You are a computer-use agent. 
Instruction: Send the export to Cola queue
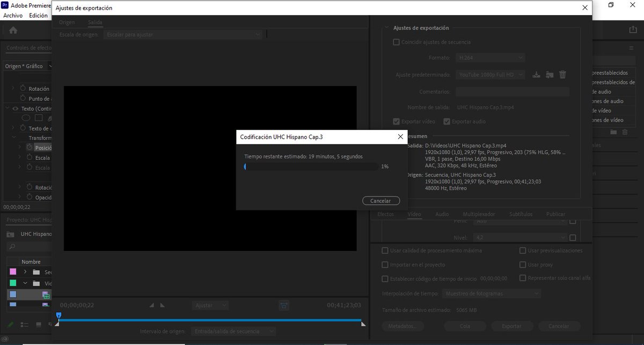[x=465, y=326]
